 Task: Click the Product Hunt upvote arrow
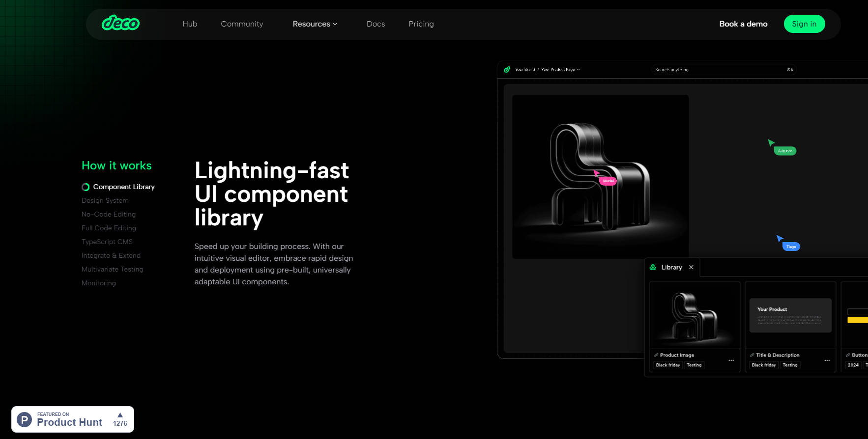(x=120, y=415)
